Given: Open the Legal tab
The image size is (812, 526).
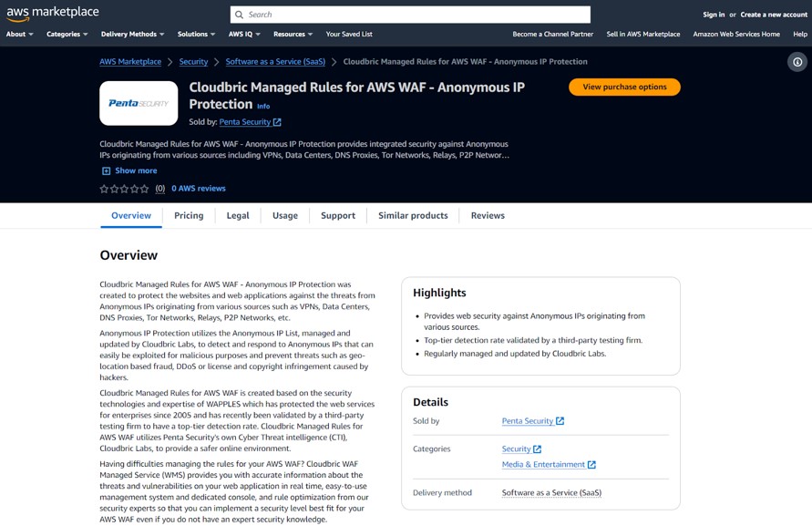Looking at the screenshot, I should (x=238, y=215).
